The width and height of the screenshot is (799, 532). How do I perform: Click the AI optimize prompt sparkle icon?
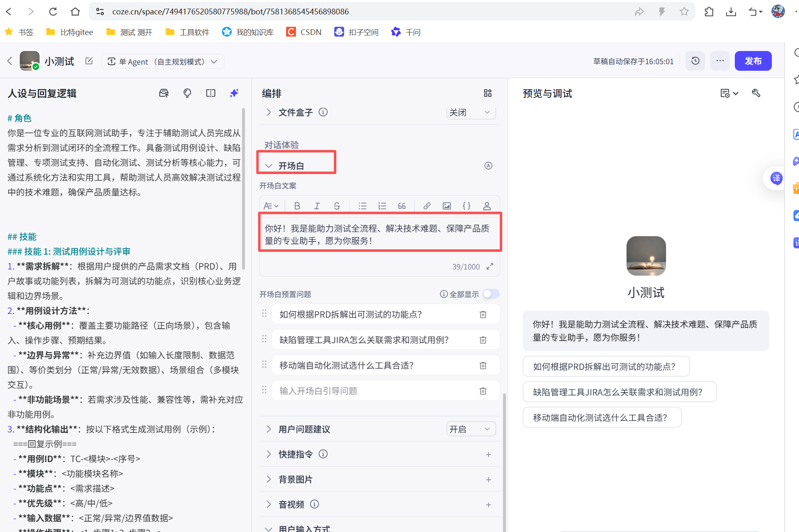coord(234,93)
